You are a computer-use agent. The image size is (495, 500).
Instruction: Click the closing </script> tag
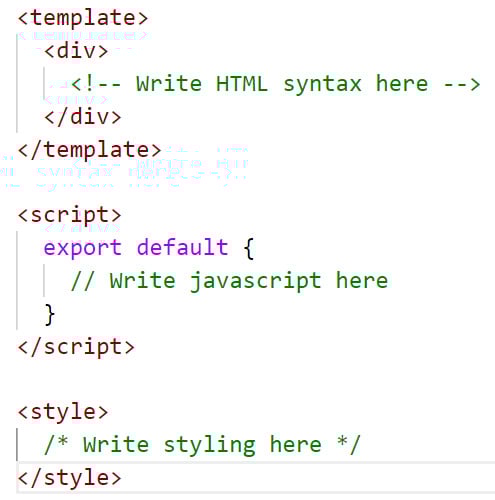click(76, 347)
